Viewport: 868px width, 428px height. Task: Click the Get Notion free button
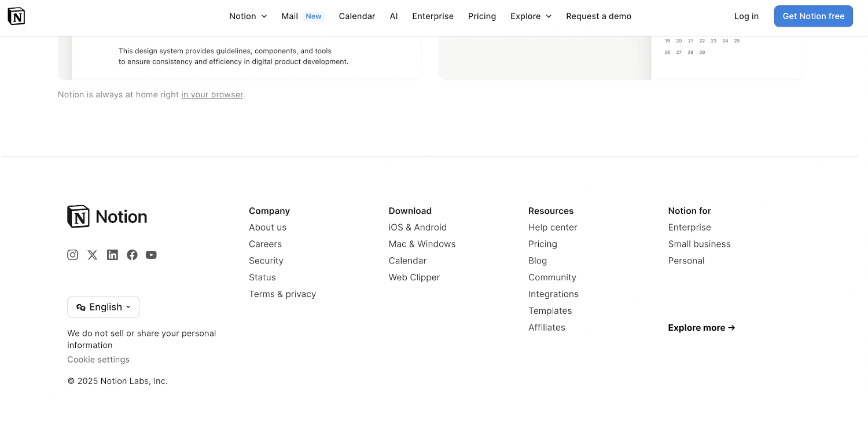pyautogui.click(x=814, y=16)
